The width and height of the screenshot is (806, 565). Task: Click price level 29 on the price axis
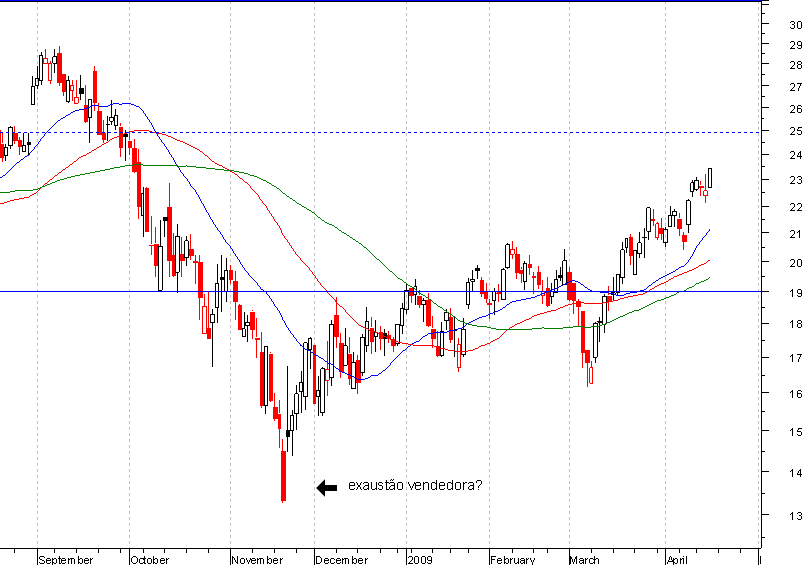pos(796,45)
